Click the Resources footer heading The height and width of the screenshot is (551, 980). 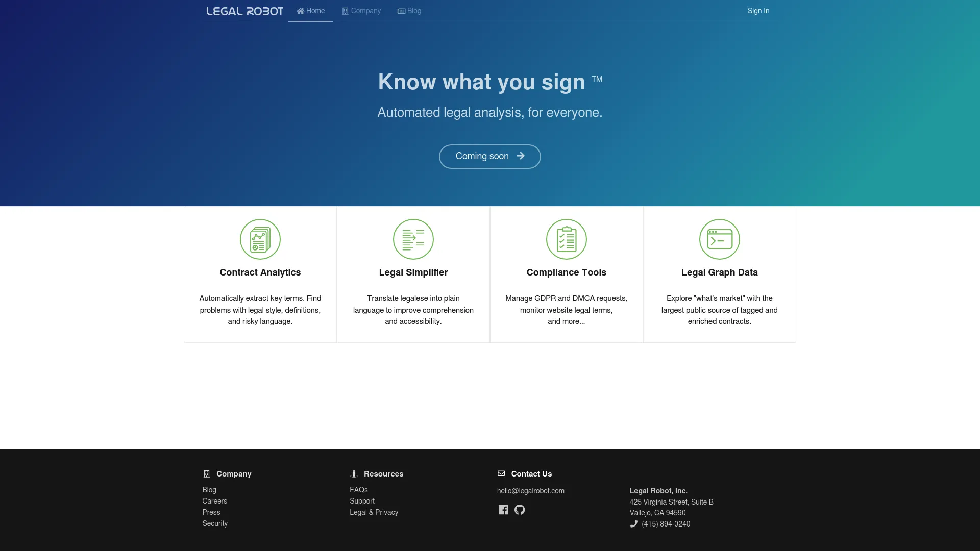[384, 474]
